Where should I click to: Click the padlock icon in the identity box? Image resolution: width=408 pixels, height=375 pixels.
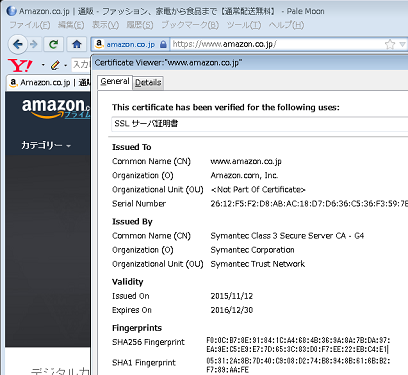[x=163, y=44]
